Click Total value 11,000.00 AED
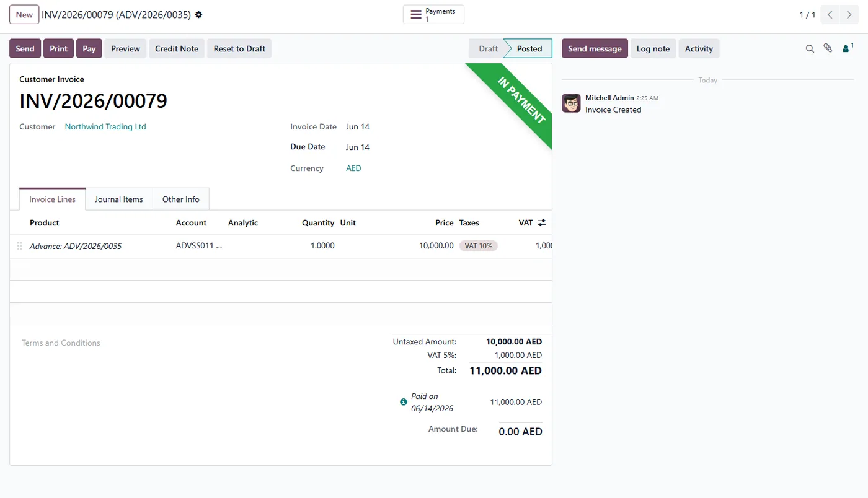 point(505,370)
